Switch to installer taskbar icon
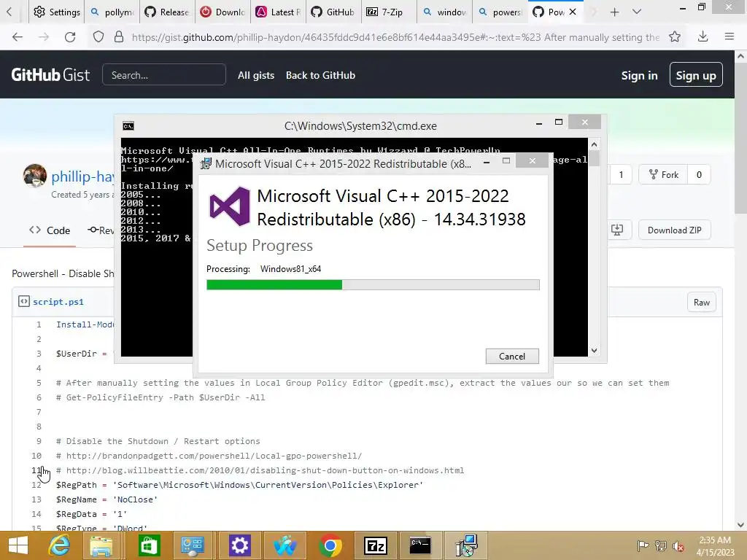 [x=465, y=545]
